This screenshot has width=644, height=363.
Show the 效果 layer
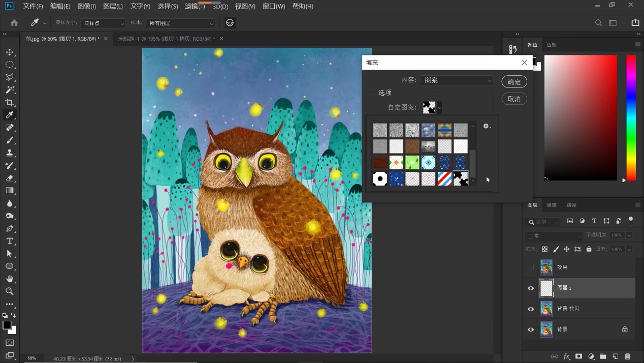531,267
